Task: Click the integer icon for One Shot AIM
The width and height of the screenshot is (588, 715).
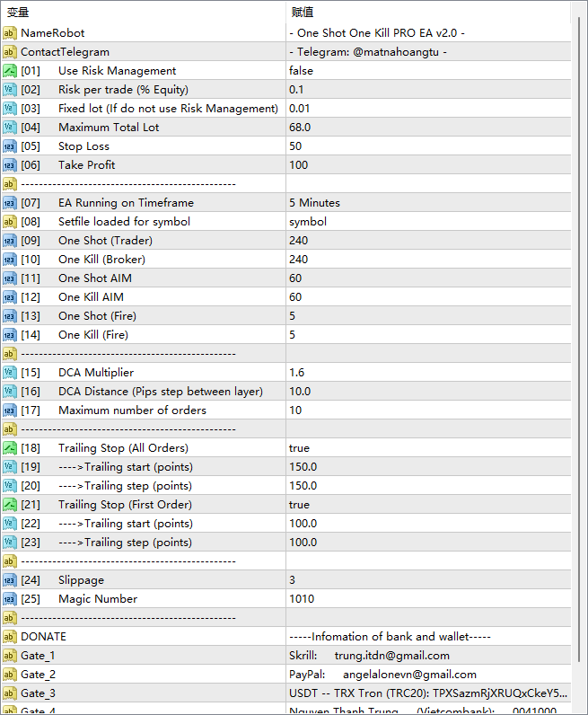Action: point(10,278)
